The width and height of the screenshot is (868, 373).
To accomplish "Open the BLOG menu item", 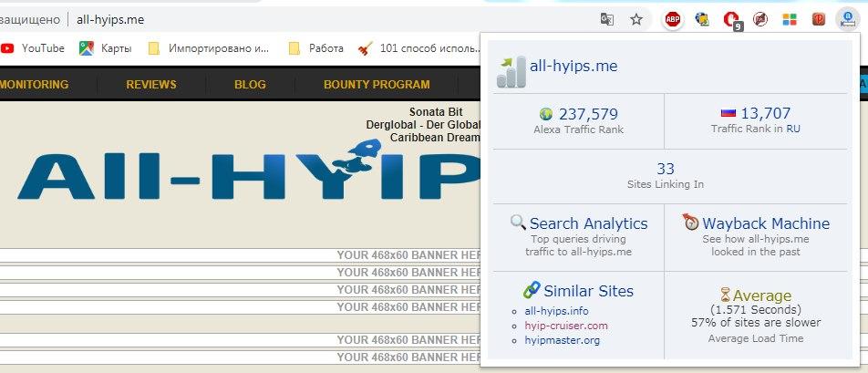I will click(250, 85).
